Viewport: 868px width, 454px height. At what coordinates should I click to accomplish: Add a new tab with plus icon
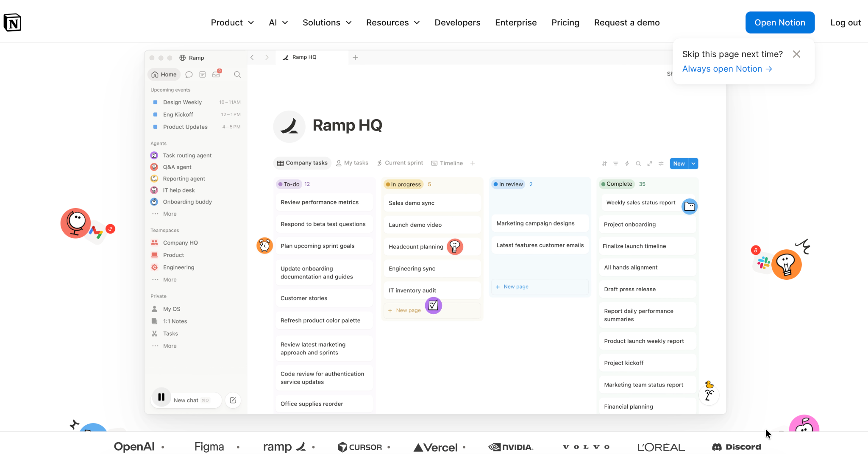[x=356, y=57]
